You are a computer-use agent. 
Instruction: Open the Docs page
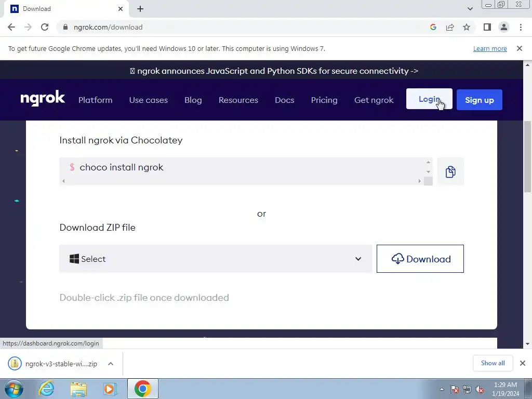(284, 100)
